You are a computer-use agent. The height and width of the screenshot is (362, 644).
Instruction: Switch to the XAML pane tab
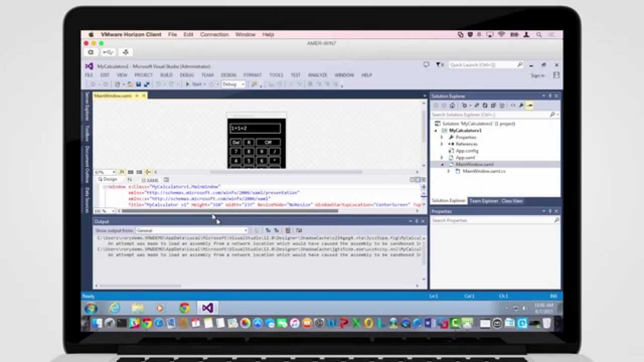150,180
